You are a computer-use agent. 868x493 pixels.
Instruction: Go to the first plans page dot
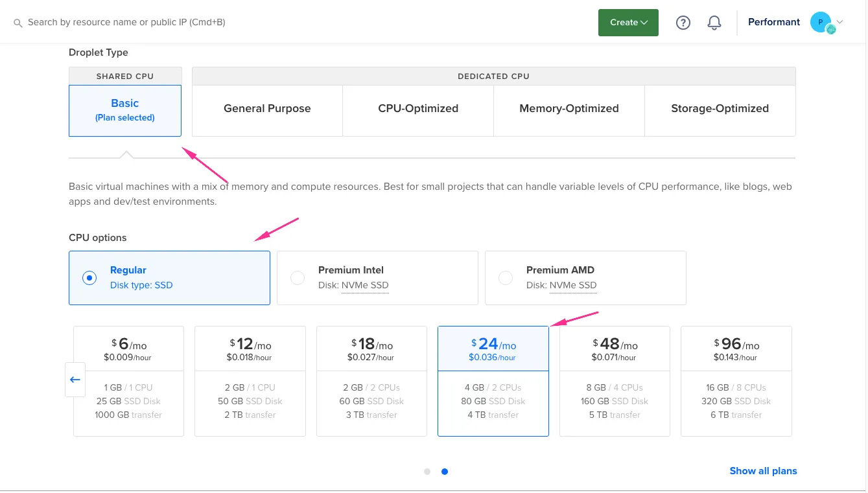427,472
